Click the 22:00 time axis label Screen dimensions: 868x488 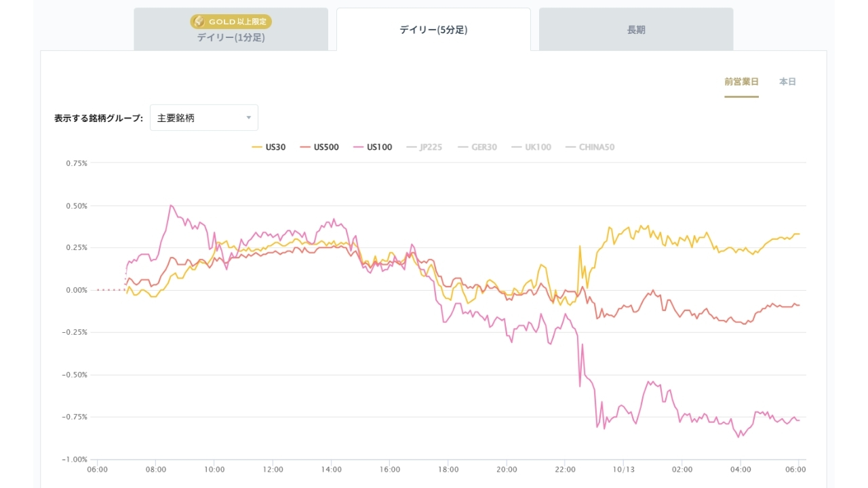coord(565,469)
